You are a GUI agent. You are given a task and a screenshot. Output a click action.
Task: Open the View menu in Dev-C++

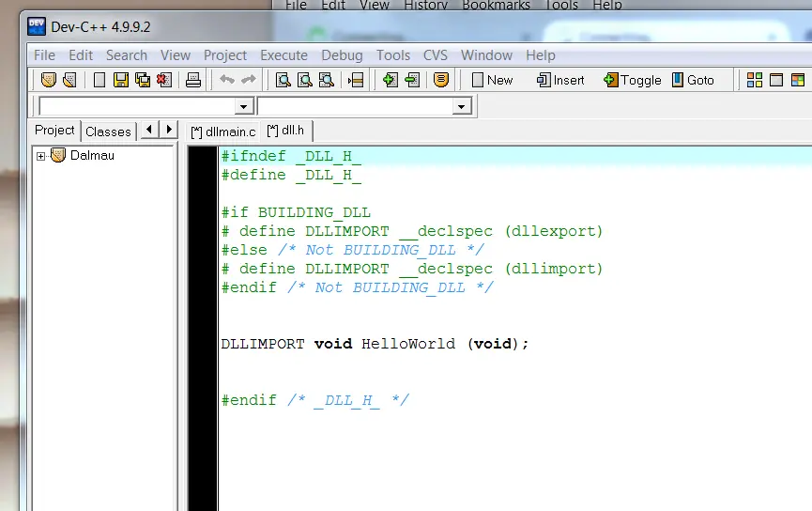(176, 54)
